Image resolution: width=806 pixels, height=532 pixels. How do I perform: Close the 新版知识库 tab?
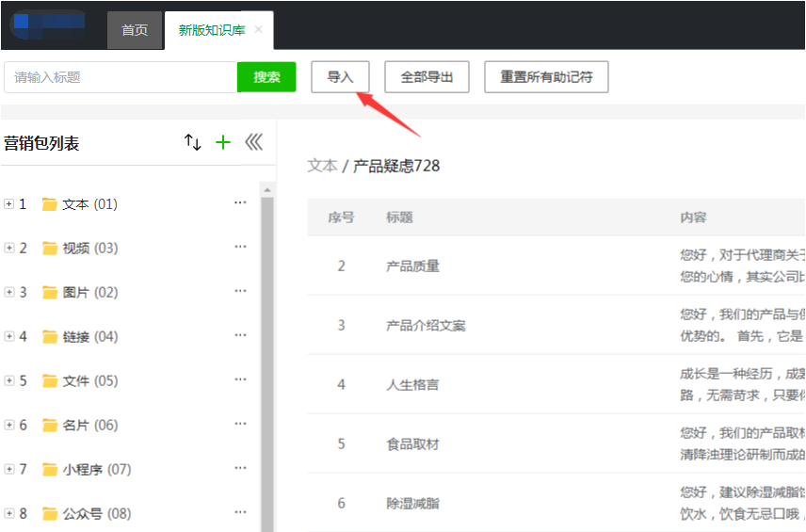[259, 30]
